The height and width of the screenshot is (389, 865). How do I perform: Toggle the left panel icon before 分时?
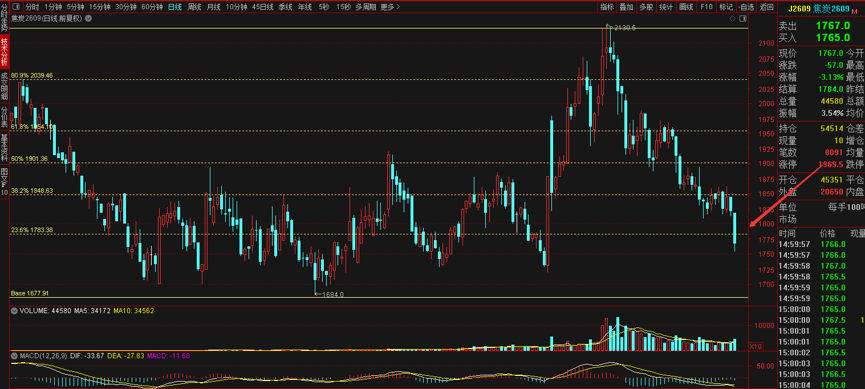(x=15, y=7)
